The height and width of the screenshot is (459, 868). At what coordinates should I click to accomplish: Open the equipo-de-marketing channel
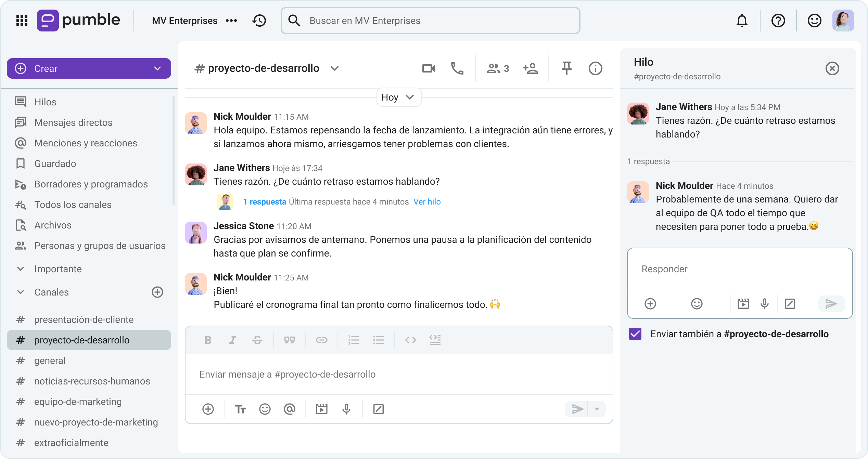pos(78,402)
